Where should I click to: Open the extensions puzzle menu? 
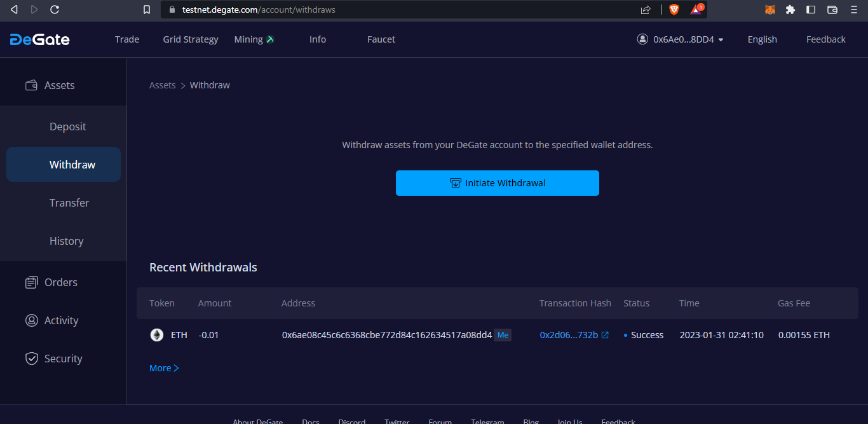[x=790, y=10]
